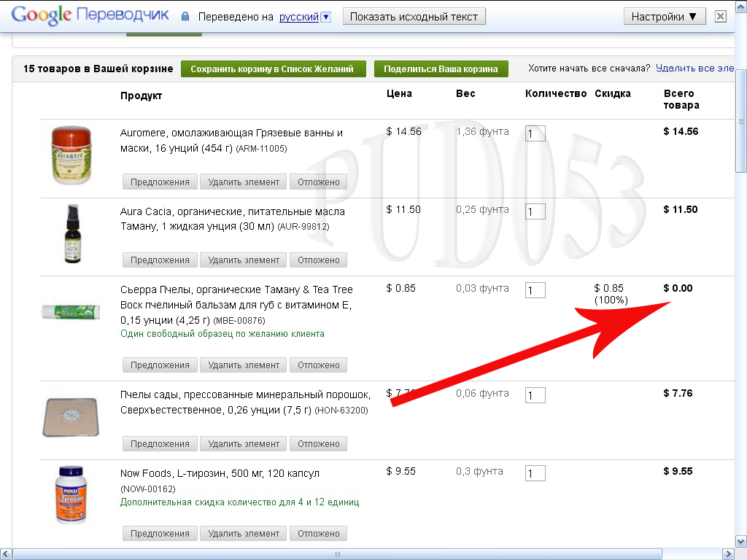Screen dimensions: 747x560
Task: Click quantity field for Aura Cacia item
Action: point(535,211)
